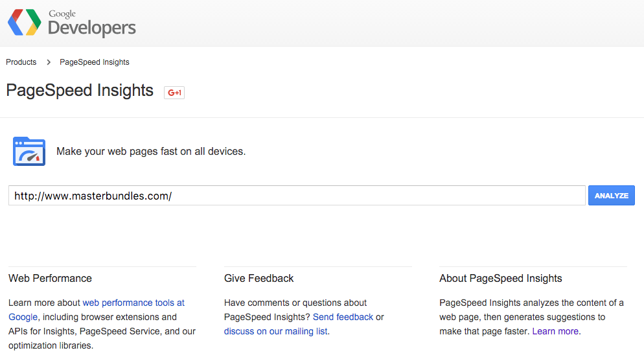The image size is (644, 359).
Task: Open the Products breadcrumb link
Action: point(21,62)
